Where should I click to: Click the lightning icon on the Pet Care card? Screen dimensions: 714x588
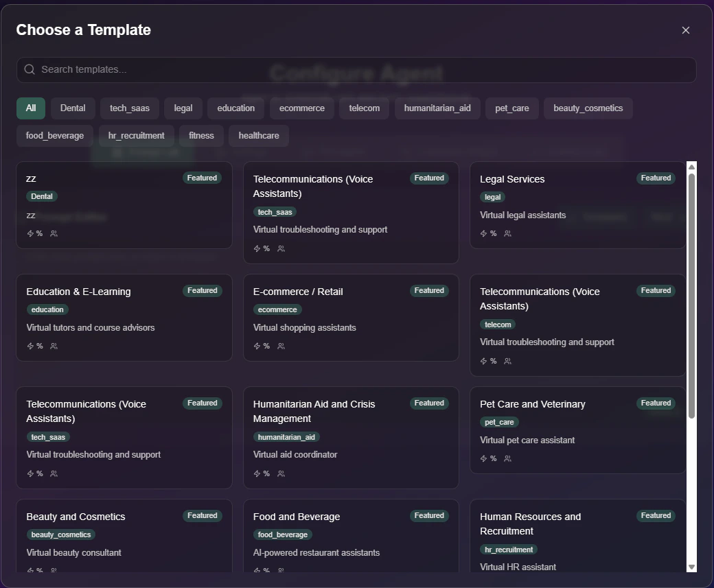tap(483, 458)
